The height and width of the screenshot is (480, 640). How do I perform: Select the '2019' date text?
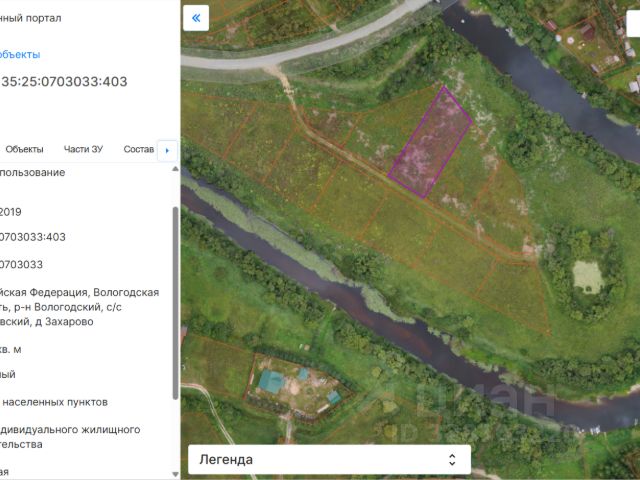click(11, 212)
